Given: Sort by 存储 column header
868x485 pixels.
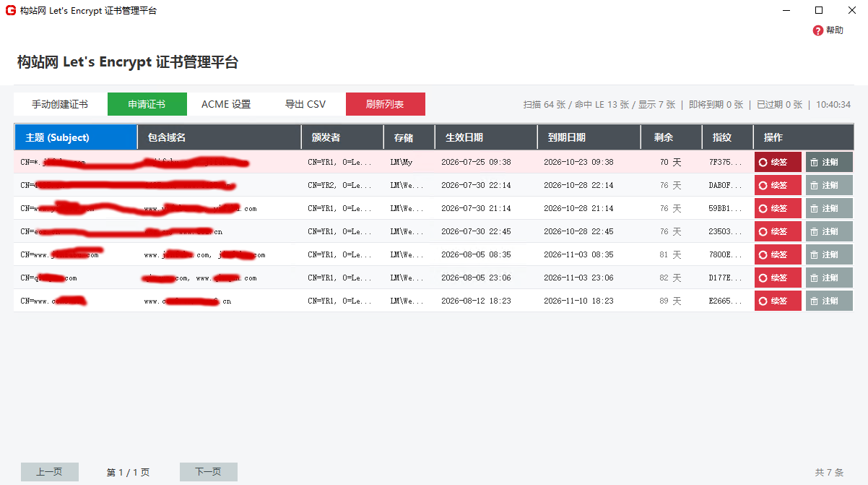Looking at the screenshot, I should pyautogui.click(x=409, y=137).
